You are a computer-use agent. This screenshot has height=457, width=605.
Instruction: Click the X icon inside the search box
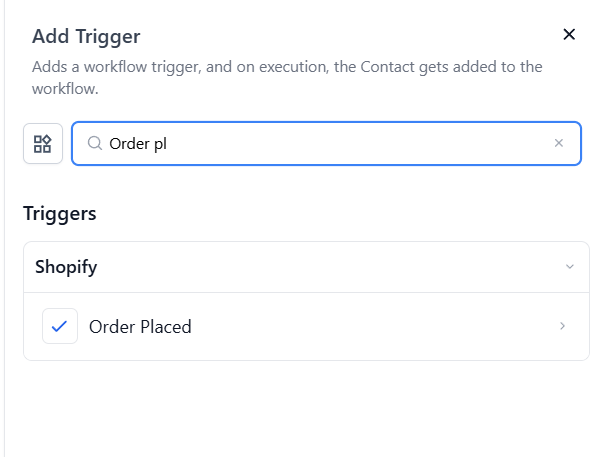[x=559, y=143]
